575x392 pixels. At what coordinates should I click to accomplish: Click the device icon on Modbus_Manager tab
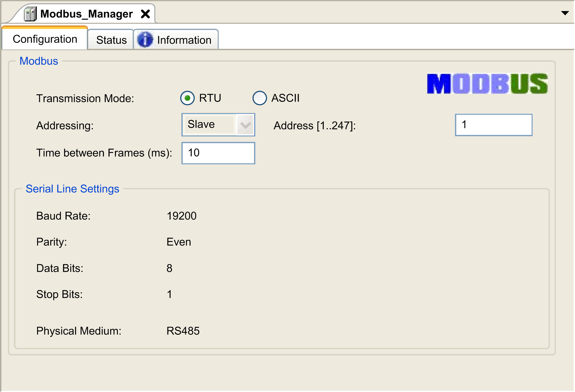coord(30,14)
